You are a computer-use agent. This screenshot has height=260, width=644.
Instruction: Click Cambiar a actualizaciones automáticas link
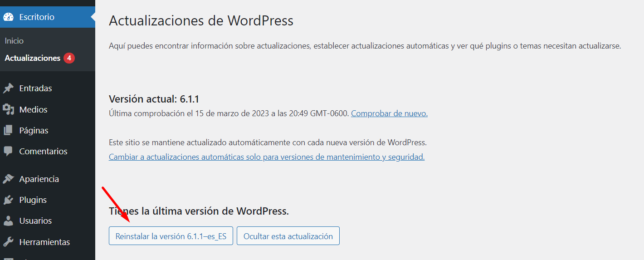267,157
